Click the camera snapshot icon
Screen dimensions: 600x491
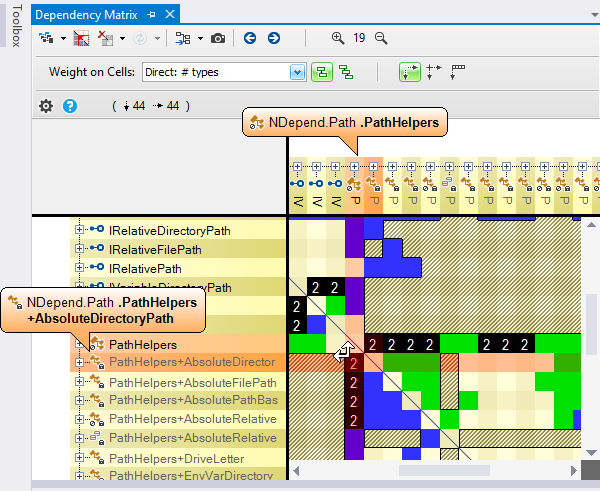[218, 38]
